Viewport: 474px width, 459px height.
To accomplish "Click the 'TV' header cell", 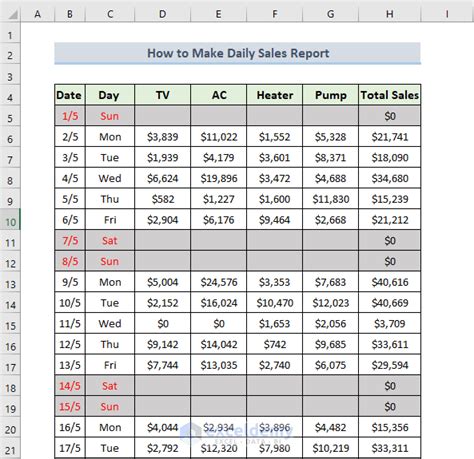I will coord(163,95).
